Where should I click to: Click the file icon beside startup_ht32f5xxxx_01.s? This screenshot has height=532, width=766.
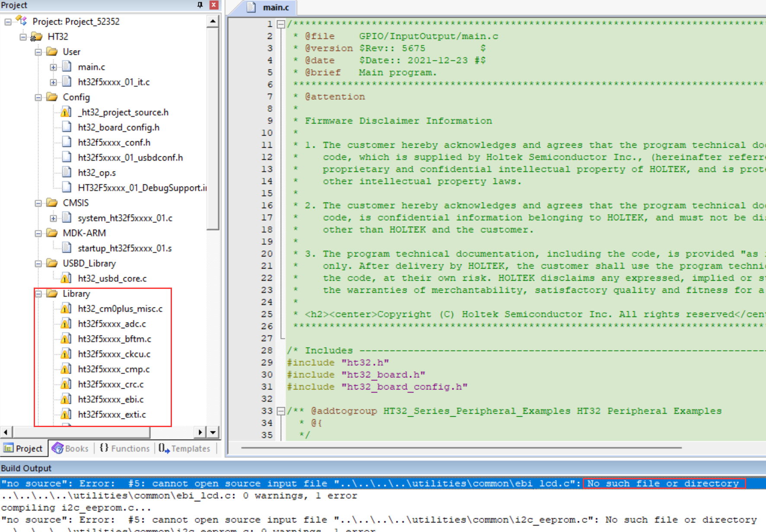67,248
